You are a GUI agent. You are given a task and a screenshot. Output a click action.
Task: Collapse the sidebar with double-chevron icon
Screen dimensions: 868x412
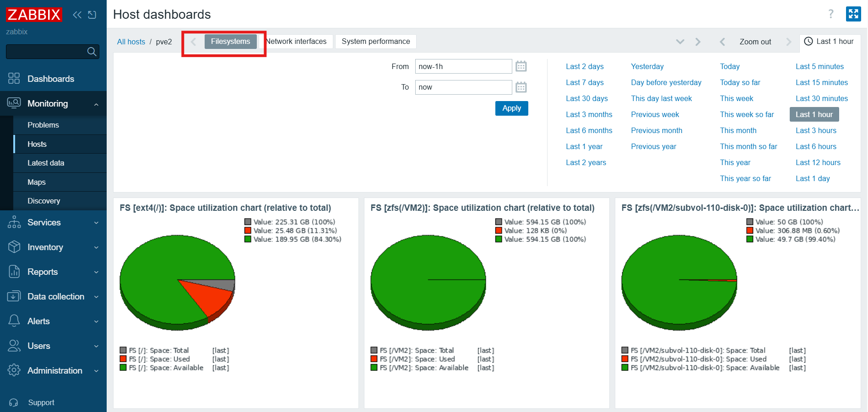point(77,15)
